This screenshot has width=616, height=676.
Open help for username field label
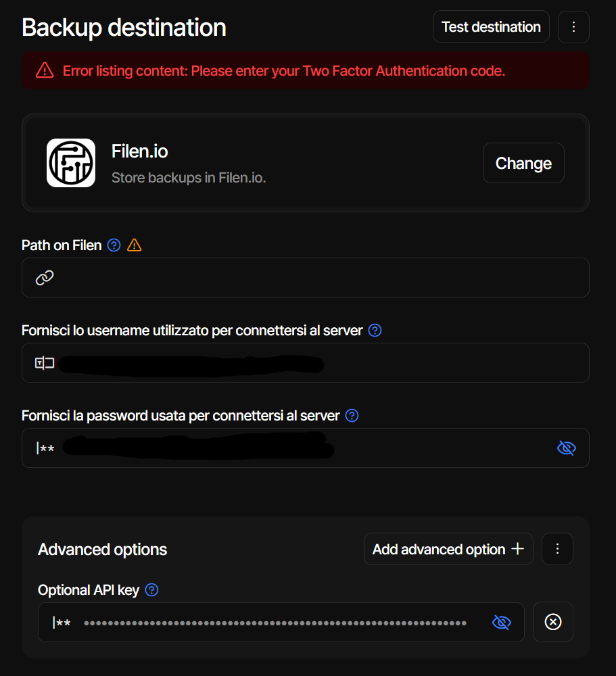point(375,331)
